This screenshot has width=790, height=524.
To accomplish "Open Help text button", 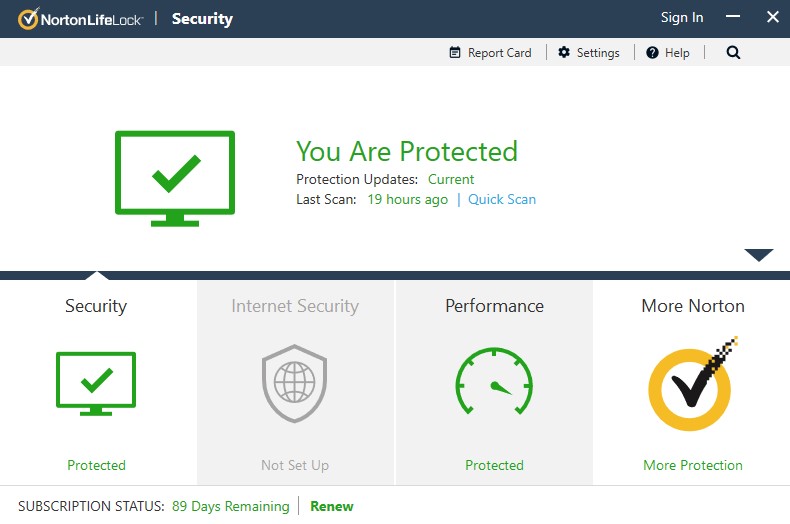I will coord(677,53).
